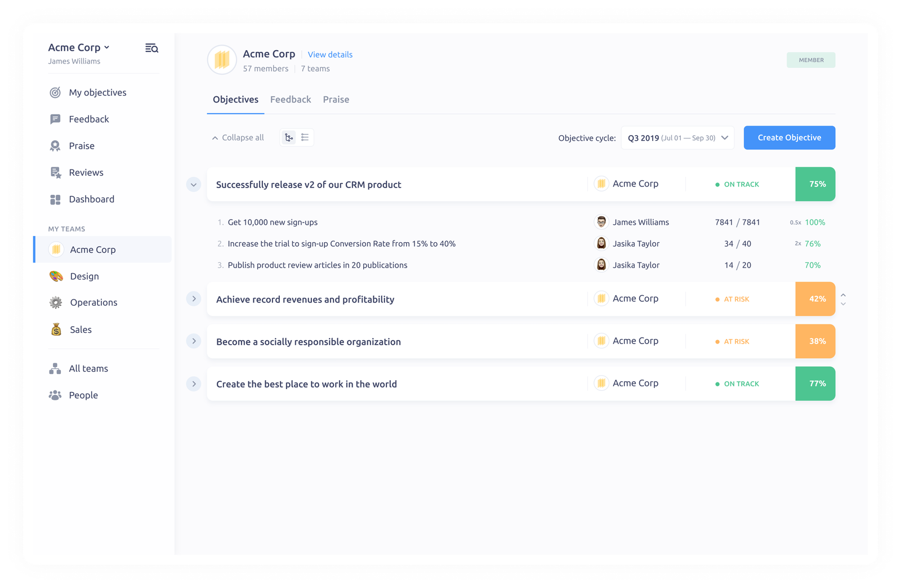The width and height of the screenshot is (901, 588).
Task: Select the Design team icon
Action: (x=56, y=276)
